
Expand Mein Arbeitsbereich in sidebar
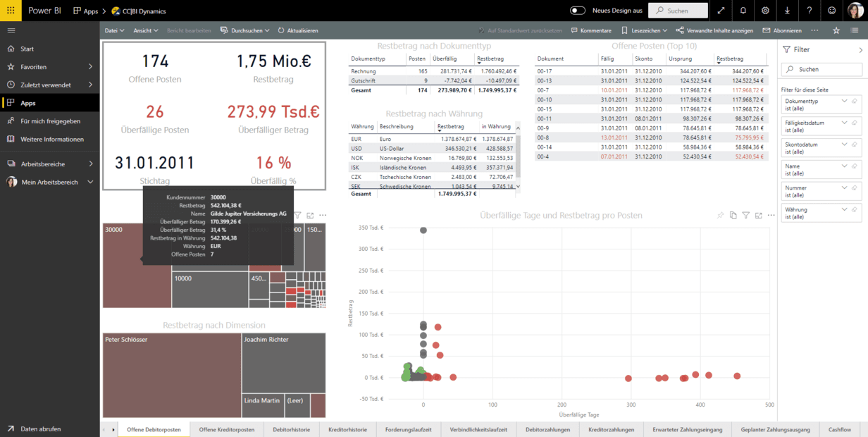(x=90, y=182)
